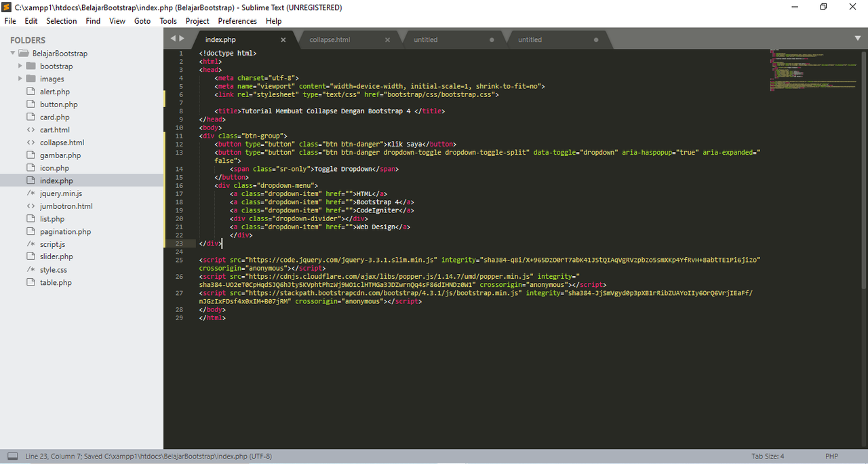This screenshot has height=464, width=868.
Task: Click the images folder icon
Action: click(31, 79)
